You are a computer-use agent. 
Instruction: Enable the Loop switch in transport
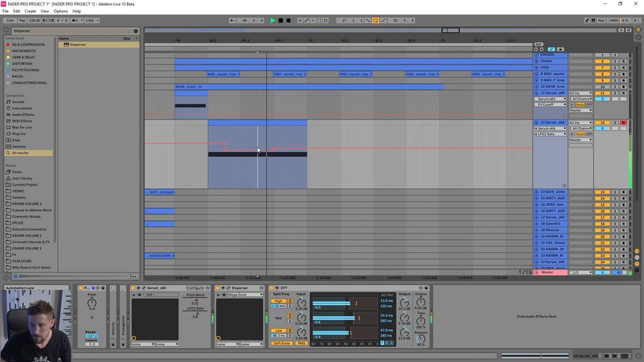(376, 20)
